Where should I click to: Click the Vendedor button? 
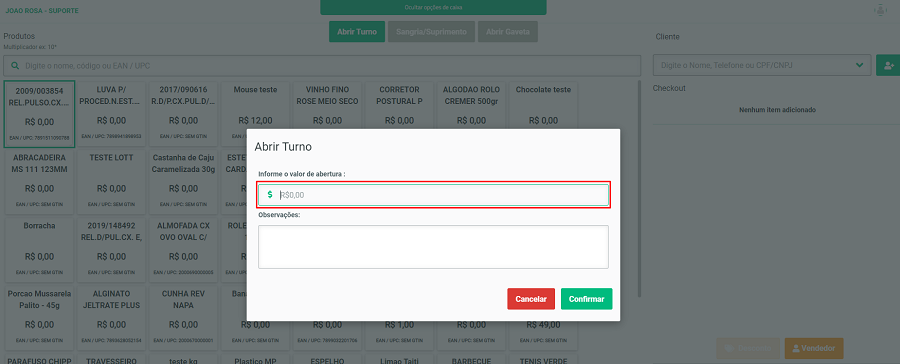(x=814, y=348)
